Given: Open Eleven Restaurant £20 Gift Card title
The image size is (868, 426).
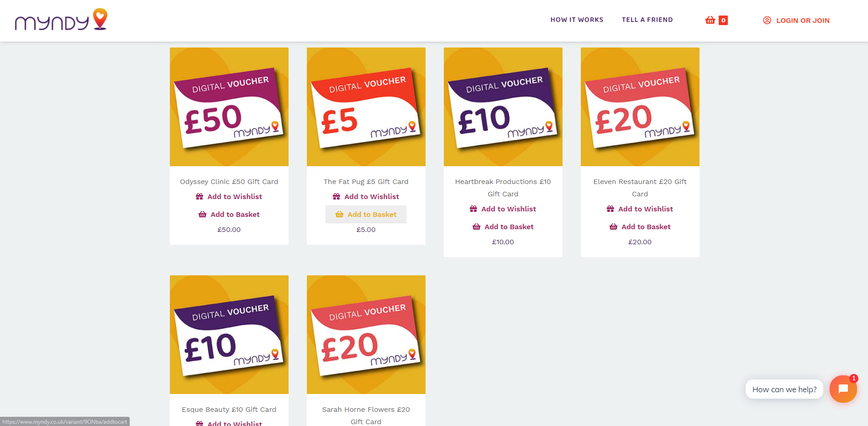Looking at the screenshot, I should click(x=640, y=188).
